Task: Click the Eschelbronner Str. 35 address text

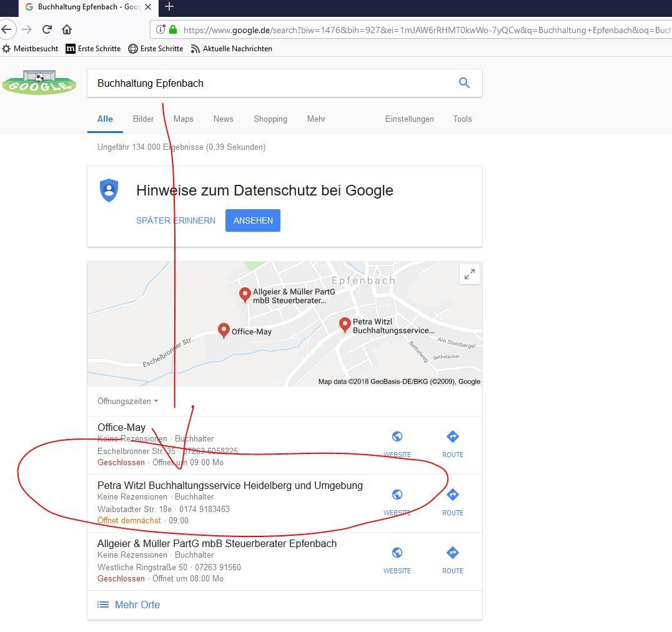Action: [136, 451]
